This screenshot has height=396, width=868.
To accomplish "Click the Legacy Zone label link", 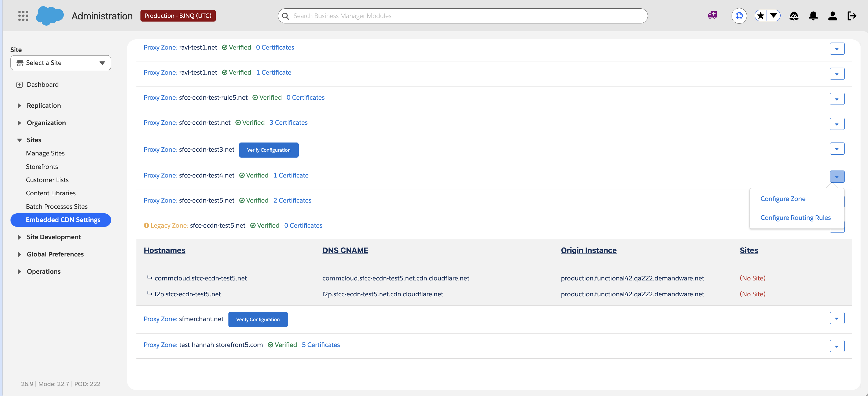I will pos(169,225).
